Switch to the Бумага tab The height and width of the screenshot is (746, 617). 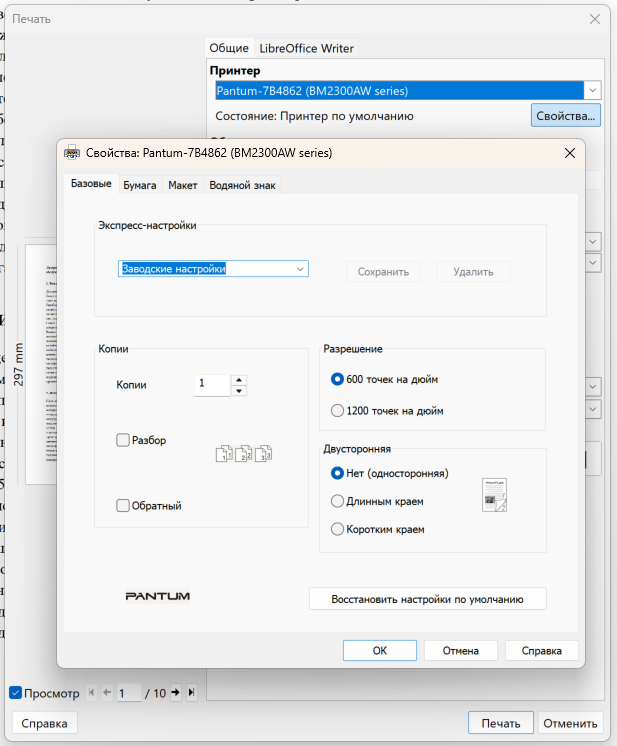139,185
